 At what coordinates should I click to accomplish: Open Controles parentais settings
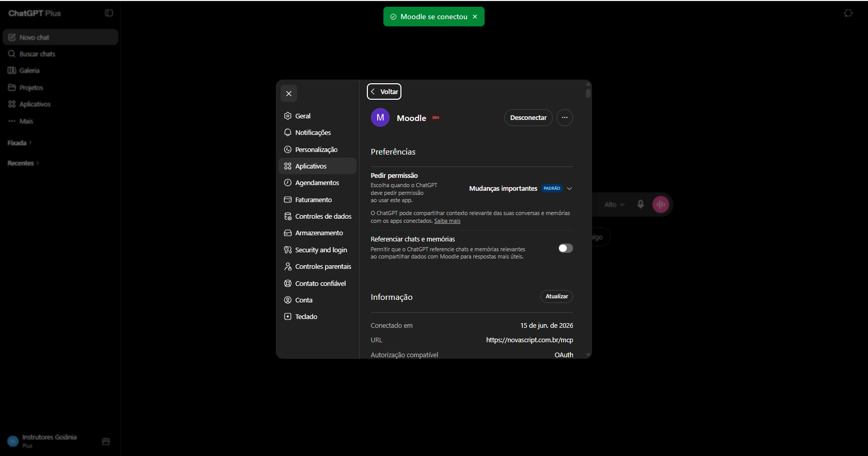click(317, 266)
